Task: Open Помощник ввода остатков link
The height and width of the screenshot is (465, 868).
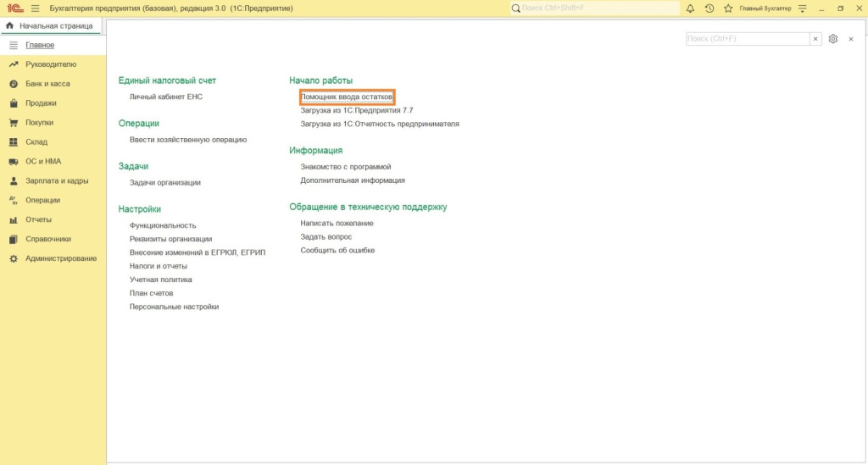Action: click(x=347, y=97)
